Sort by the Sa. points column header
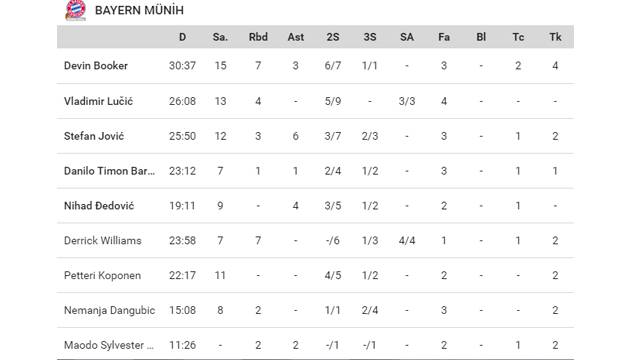 point(220,37)
